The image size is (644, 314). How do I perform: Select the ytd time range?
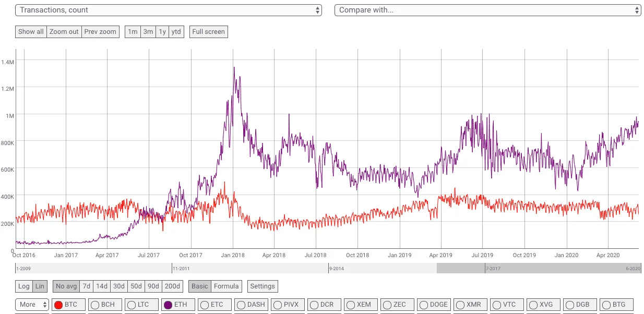tap(176, 32)
